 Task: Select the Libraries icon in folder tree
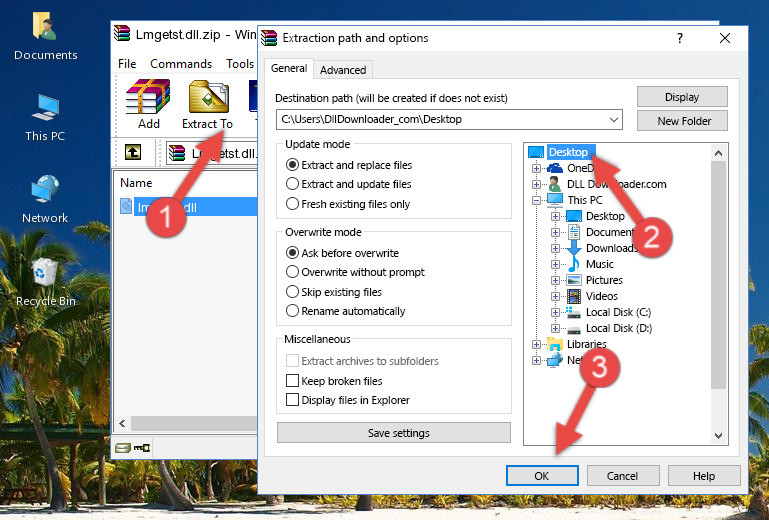point(555,344)
